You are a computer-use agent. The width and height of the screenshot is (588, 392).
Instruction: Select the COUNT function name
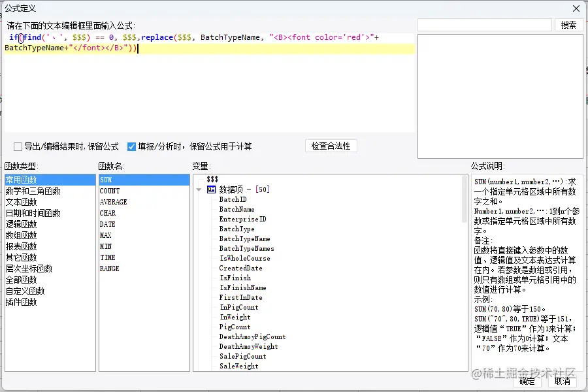pyautogui.click(x=144, y=191)
